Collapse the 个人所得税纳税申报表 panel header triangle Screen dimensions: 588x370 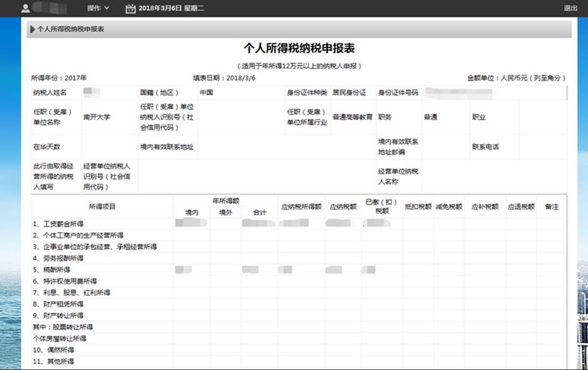[31, 29]
